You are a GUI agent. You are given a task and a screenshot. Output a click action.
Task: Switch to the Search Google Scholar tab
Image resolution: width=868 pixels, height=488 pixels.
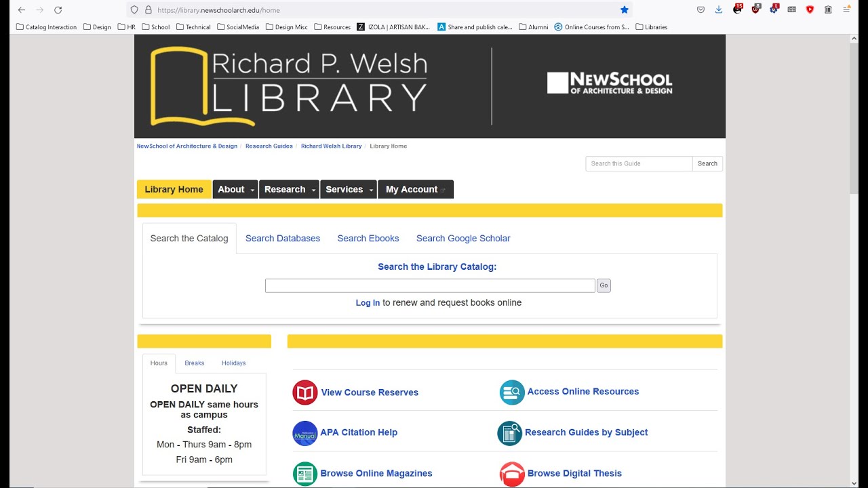[463, 239]
